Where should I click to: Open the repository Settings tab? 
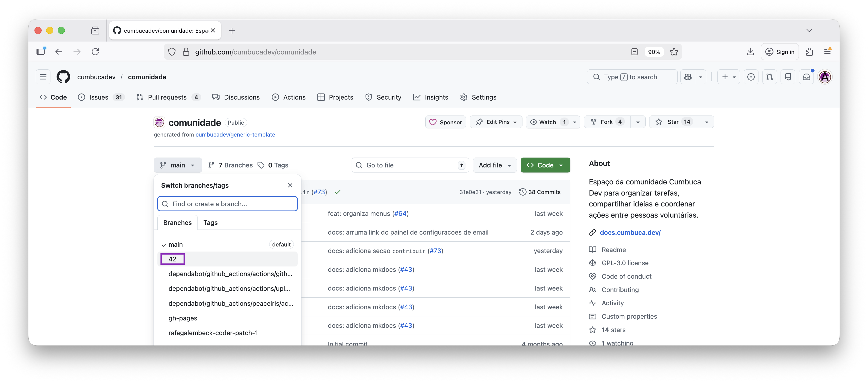tap(478, 97)
